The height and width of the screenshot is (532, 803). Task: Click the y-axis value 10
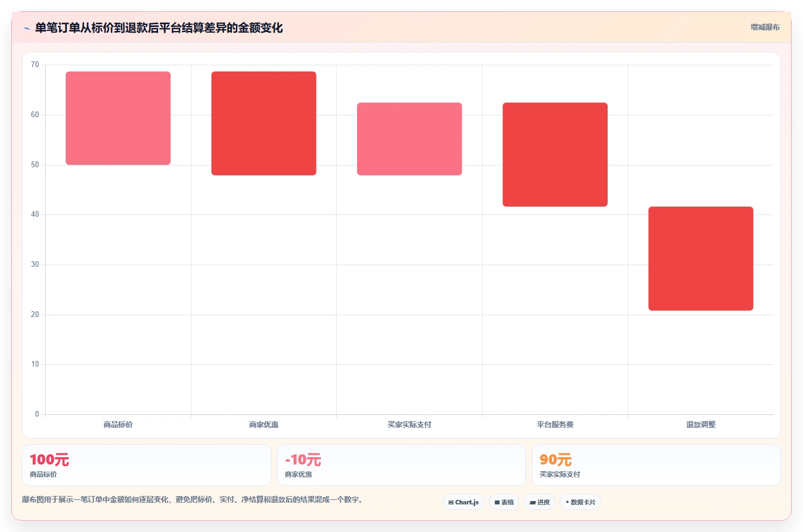point(35,364)
